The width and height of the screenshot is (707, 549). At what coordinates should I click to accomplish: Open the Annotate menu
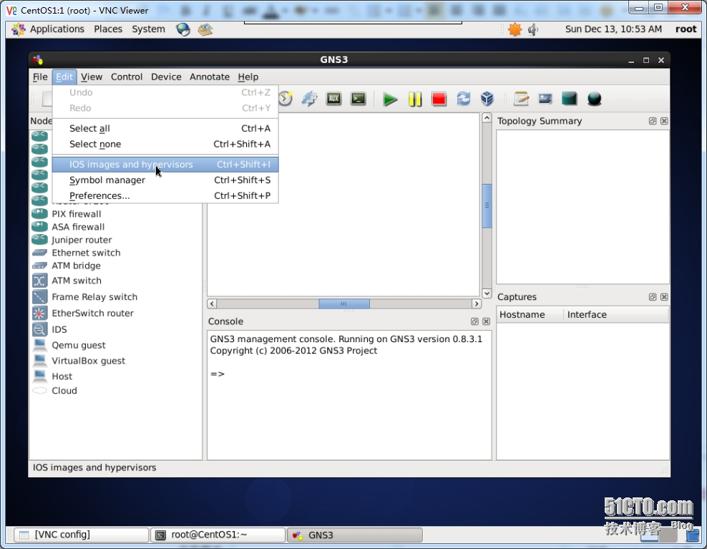pyautogui.click(x=209, y=77)
